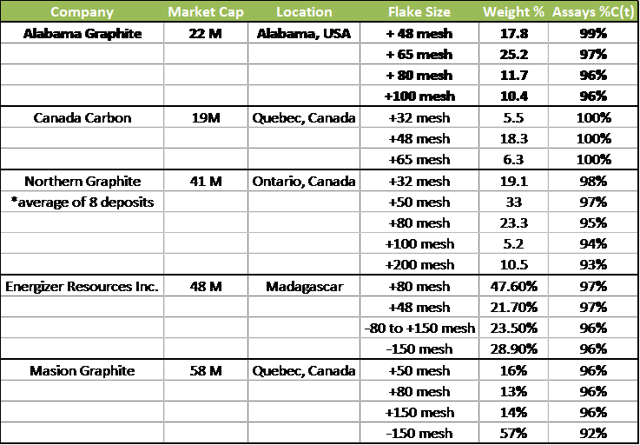Click the Company column header

tap(82, 13)
